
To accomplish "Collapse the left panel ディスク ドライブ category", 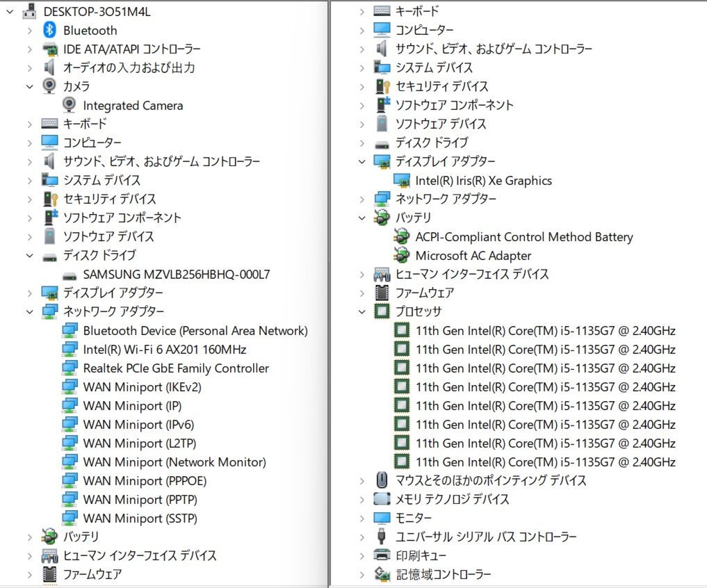I will 29,255.
